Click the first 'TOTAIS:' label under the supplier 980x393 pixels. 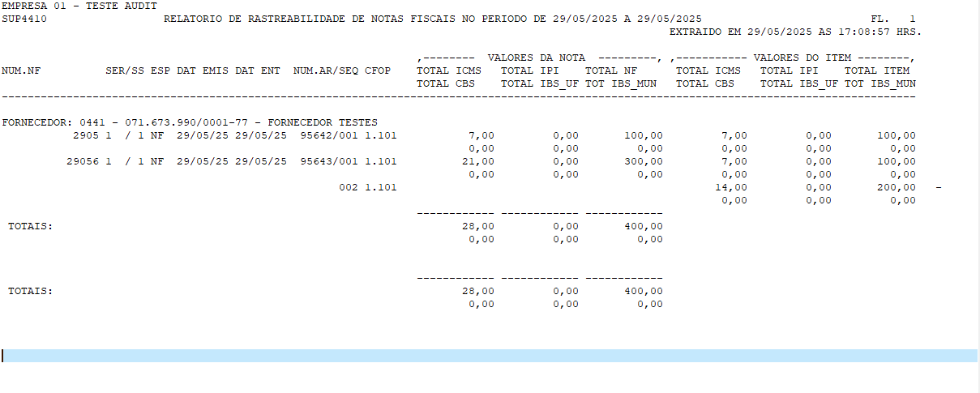(31, 227)
